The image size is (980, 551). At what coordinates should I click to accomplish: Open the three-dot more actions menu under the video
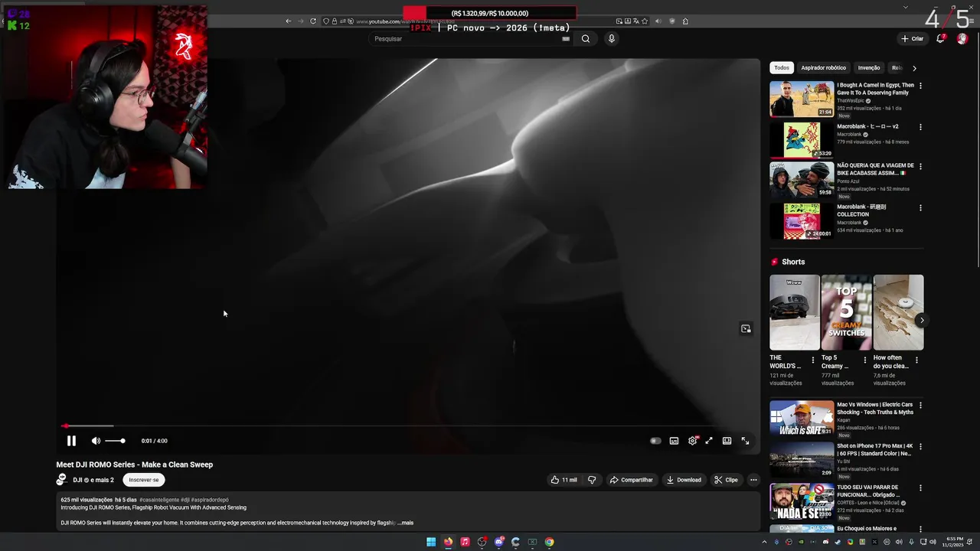click(753, 480)
